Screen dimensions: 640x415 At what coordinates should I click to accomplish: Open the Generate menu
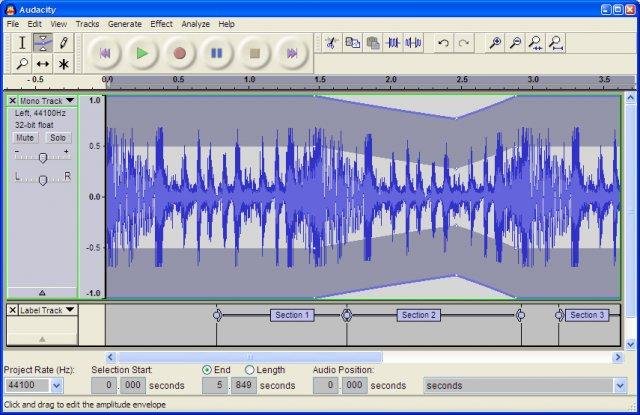tap(124, 23)
